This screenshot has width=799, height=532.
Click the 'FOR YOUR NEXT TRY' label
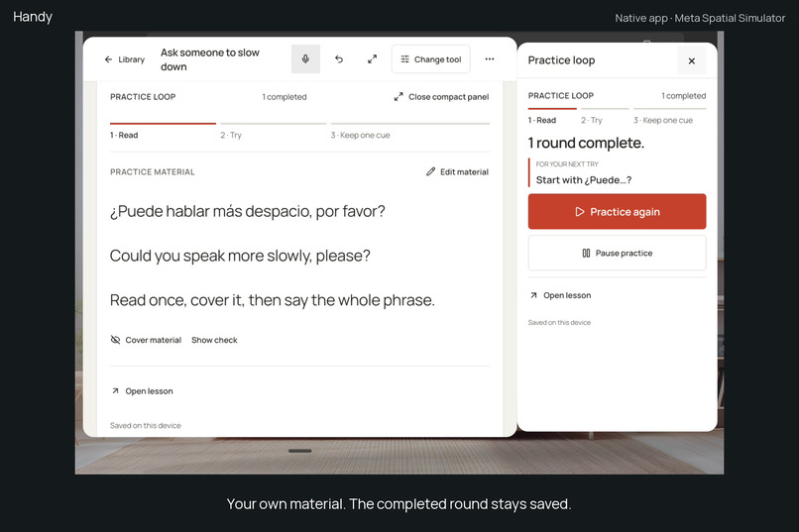(x=567, y=163)
